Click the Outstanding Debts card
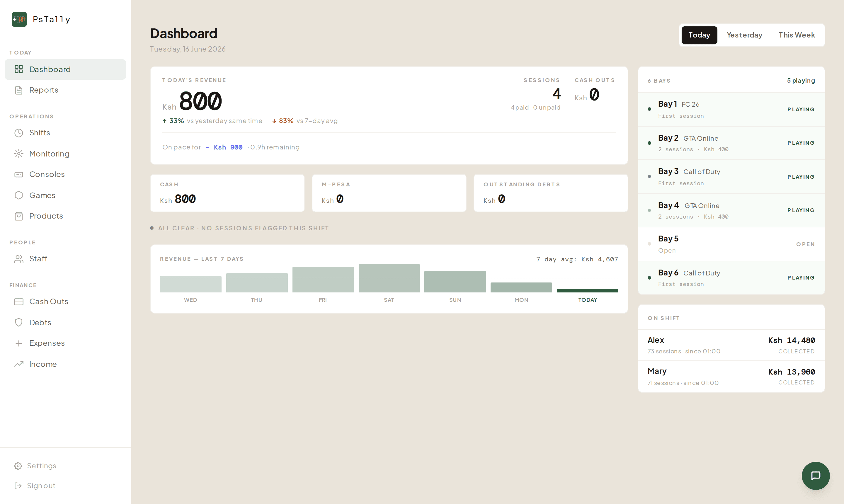The width and height of the screenshot is (844, 504). [551, 193]
